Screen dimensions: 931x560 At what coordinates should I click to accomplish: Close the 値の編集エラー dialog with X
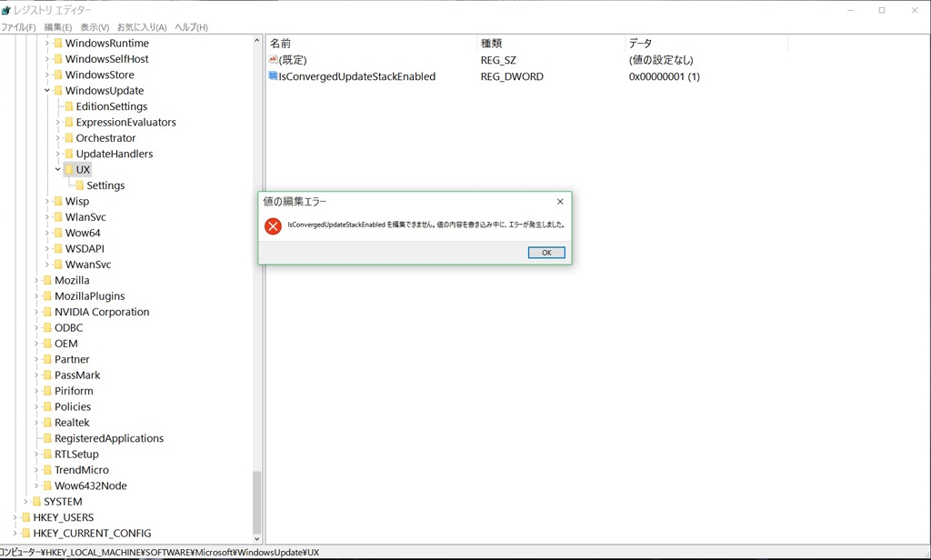coord(560,201)
